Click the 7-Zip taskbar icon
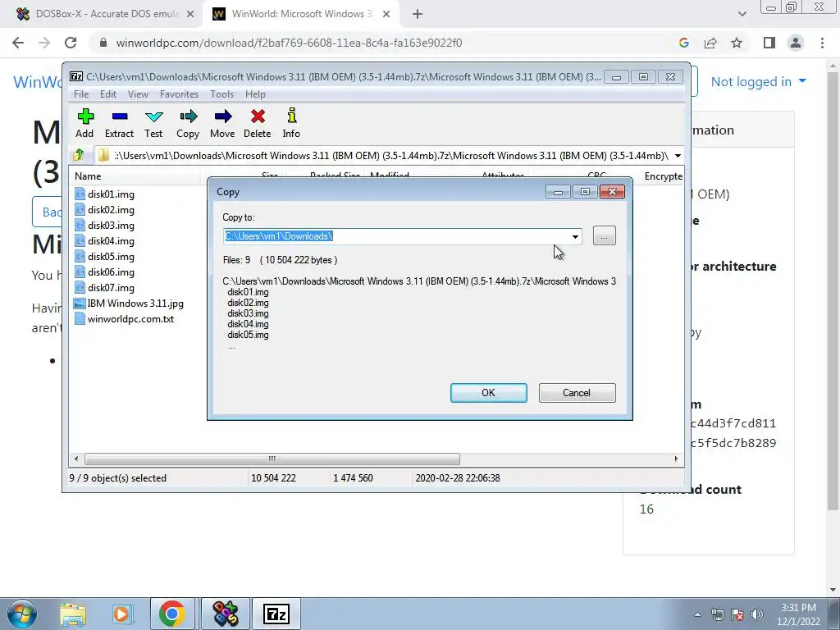This screenshot has width=840, height=630. tap(276, 614)
